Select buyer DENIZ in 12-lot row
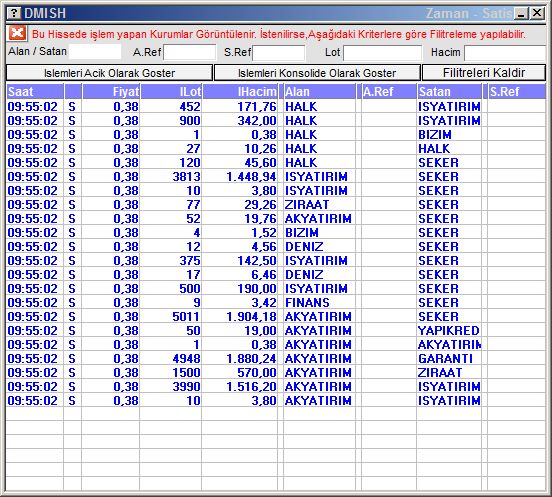The width and height of the screenshot is (552, 497). (304, 247)
